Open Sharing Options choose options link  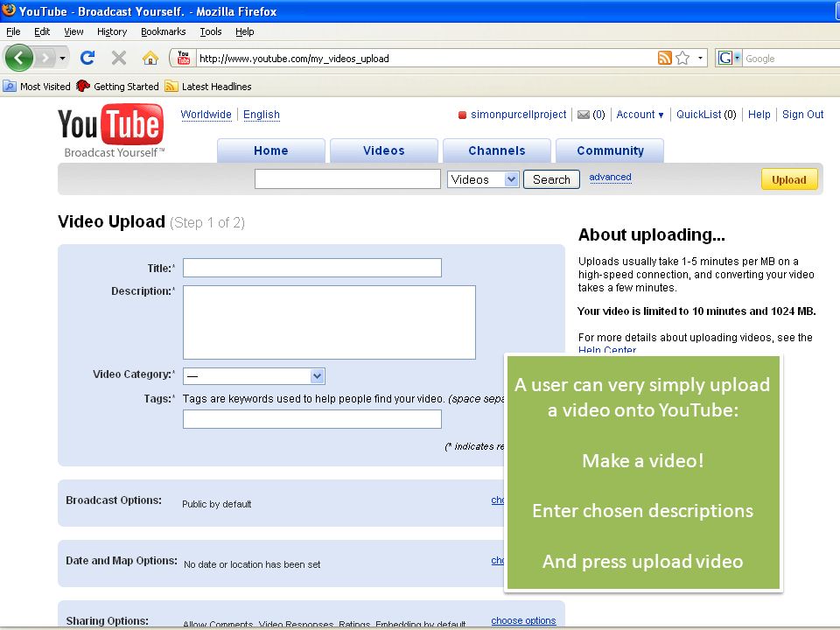pos(523,620)
